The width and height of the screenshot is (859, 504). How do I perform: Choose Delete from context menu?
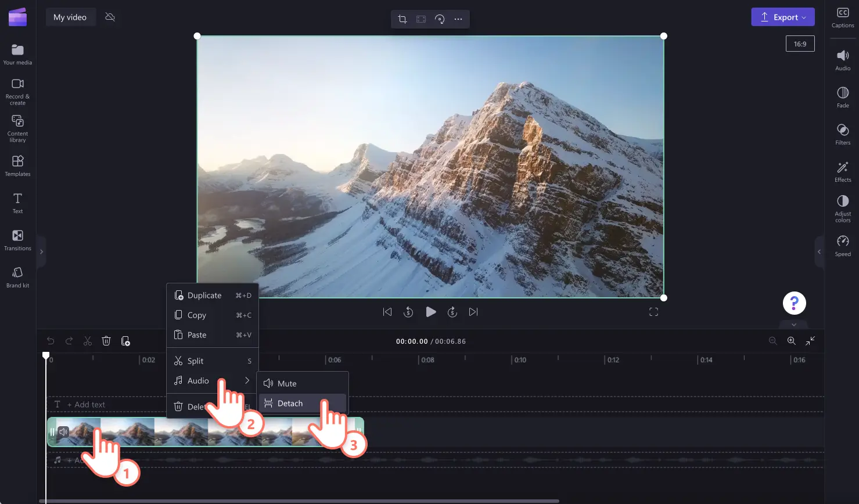213,406
